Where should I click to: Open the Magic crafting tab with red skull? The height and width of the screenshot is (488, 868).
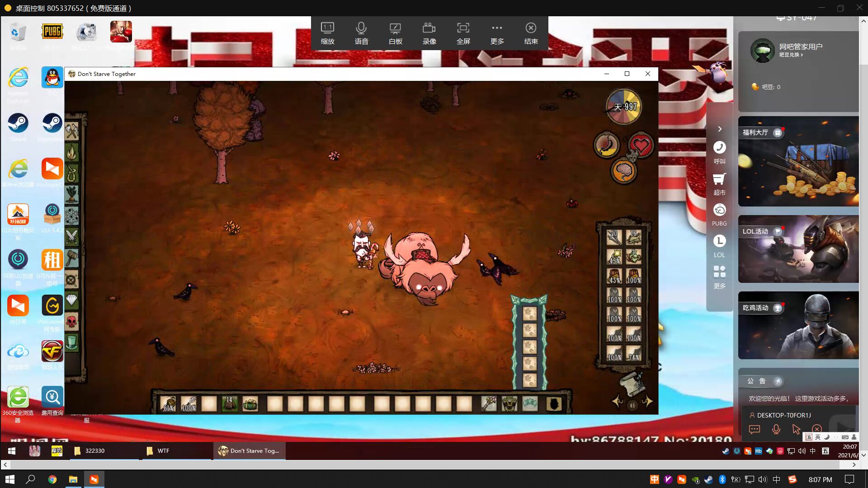pyautogui.click(x=71, y=322)
